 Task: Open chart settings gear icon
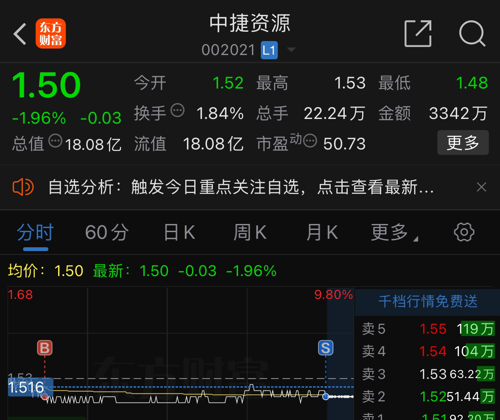[464, 232]
